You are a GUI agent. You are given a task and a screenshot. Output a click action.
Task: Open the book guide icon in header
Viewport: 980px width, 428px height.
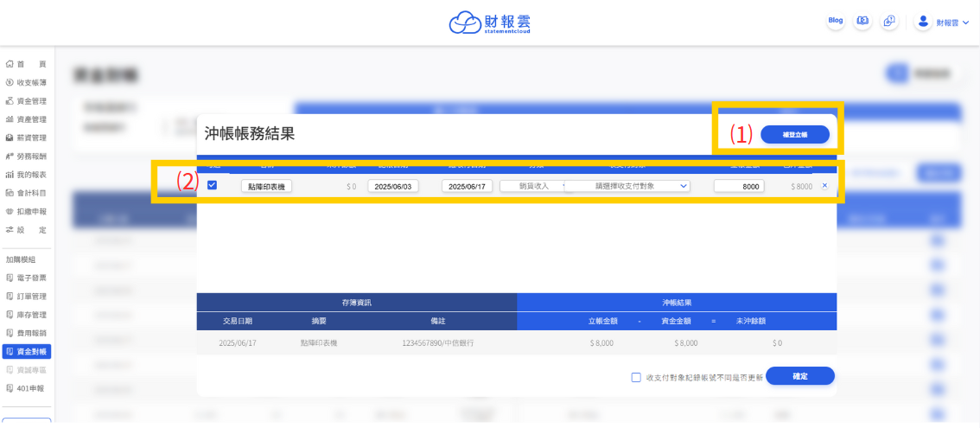[x=862, y=22]
